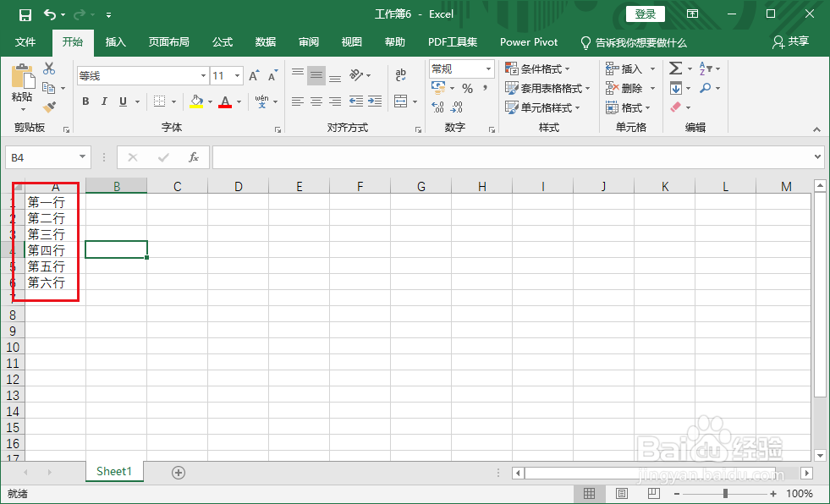Switch to the 数据 tab
Image resolution: width=830 pixels, height=504 pixels.
(x=265, y=42)
